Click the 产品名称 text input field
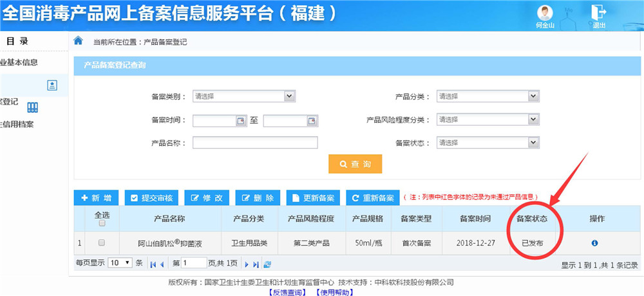644x296 pixels. [x=255, y=143]
